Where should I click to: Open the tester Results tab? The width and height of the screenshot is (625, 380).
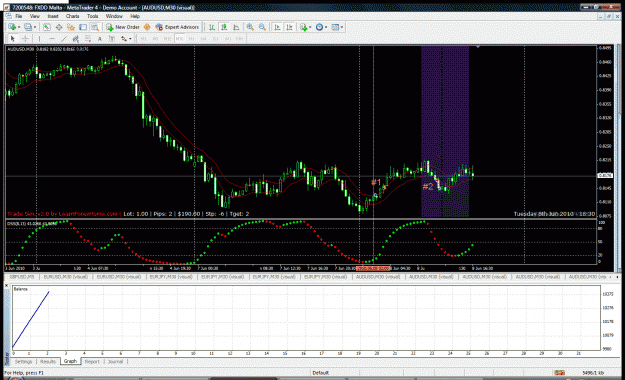pos(48,362)
